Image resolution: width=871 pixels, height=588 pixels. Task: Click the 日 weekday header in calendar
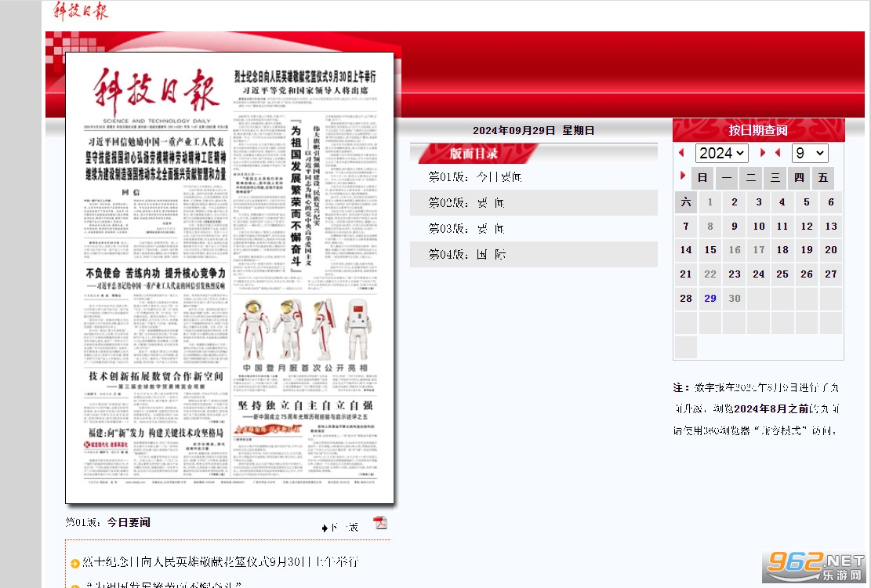702,178
